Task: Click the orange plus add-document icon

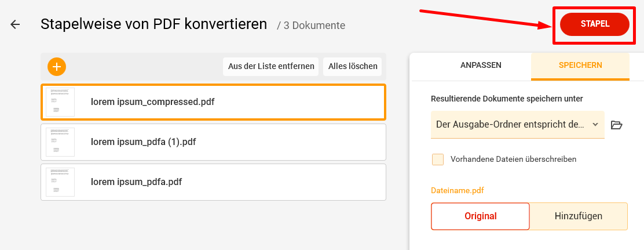Action: pos(57,67)
